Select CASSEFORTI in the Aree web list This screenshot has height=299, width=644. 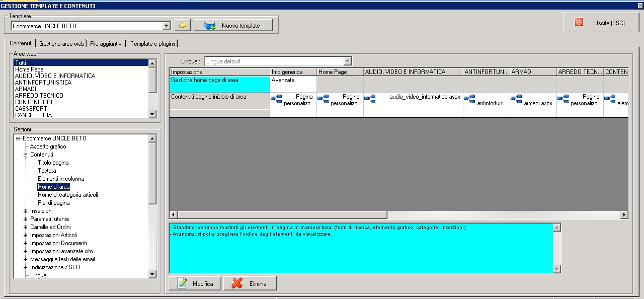click(82, 108)
